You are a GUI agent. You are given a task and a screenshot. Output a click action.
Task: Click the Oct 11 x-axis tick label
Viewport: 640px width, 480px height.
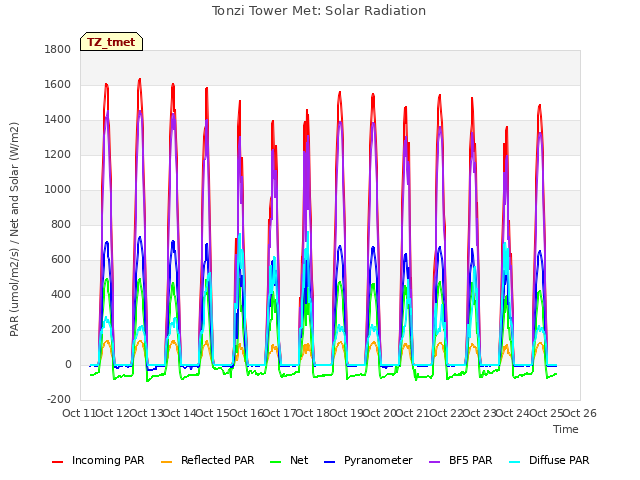79,413
